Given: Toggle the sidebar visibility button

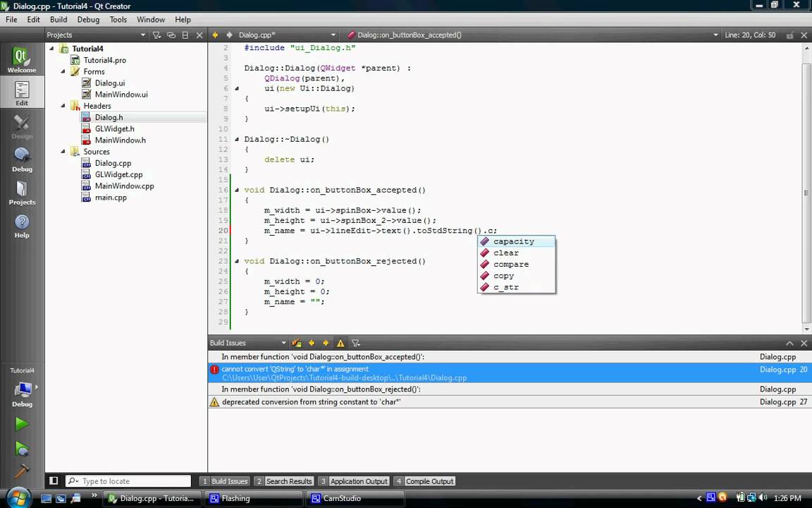Looking at the screenshot, I should pos(54,480).
